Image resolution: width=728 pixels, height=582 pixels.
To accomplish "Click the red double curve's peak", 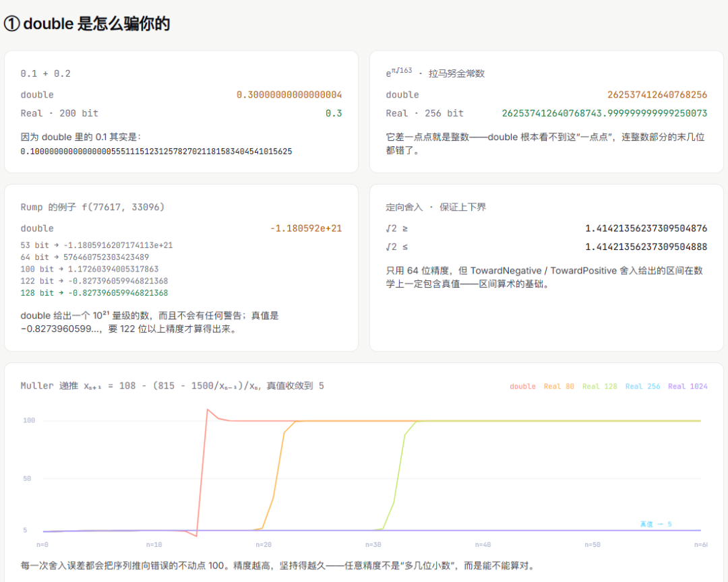I will pyautogui.click(x=208, y=410).
